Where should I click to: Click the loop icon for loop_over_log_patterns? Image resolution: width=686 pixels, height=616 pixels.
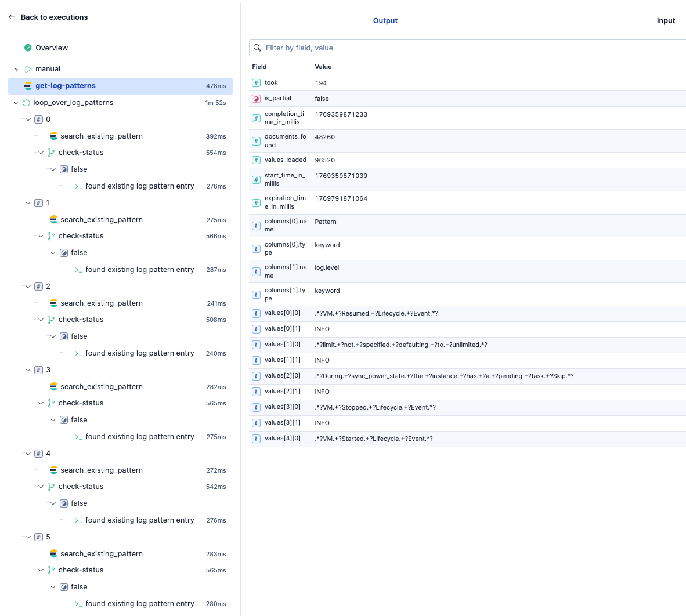(x=26, y=103)
